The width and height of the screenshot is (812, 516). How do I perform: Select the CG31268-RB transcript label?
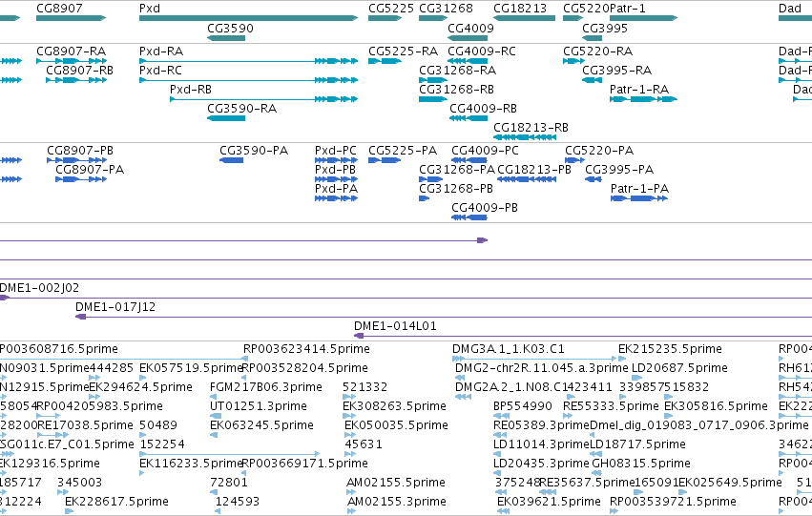coord(456,90)
